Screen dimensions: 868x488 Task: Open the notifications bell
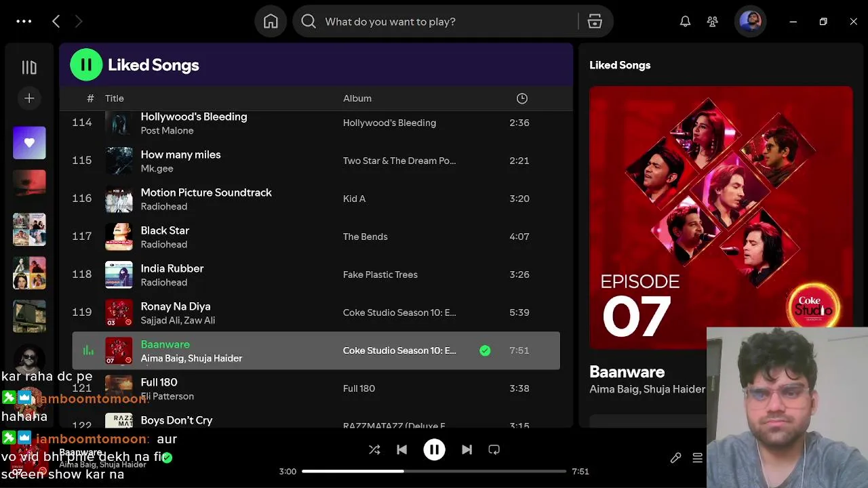tap(686, 22)
